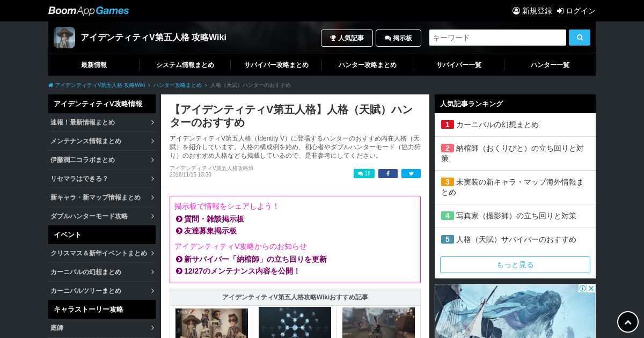
Task: Click the Twitter share button
Action: click(411, 173)
